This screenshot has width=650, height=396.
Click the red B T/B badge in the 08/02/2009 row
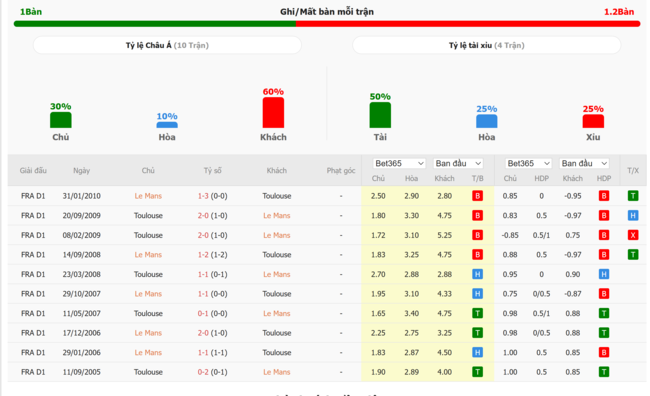point(478,235)
